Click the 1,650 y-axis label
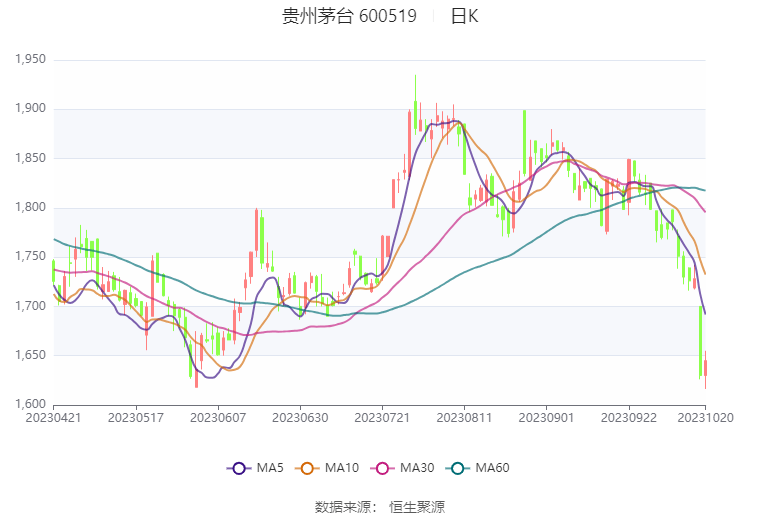 [x=30, y=355]
